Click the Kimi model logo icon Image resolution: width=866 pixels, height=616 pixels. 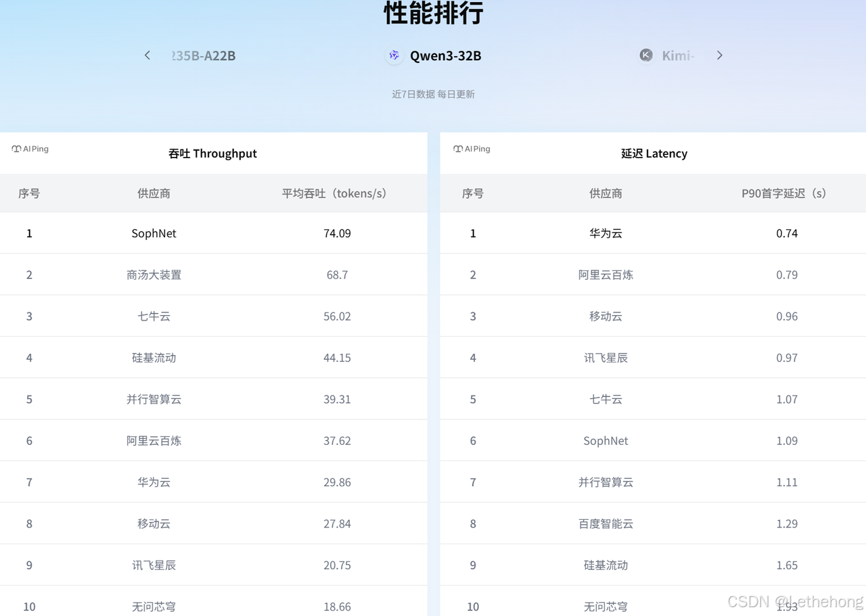point(646,55)
